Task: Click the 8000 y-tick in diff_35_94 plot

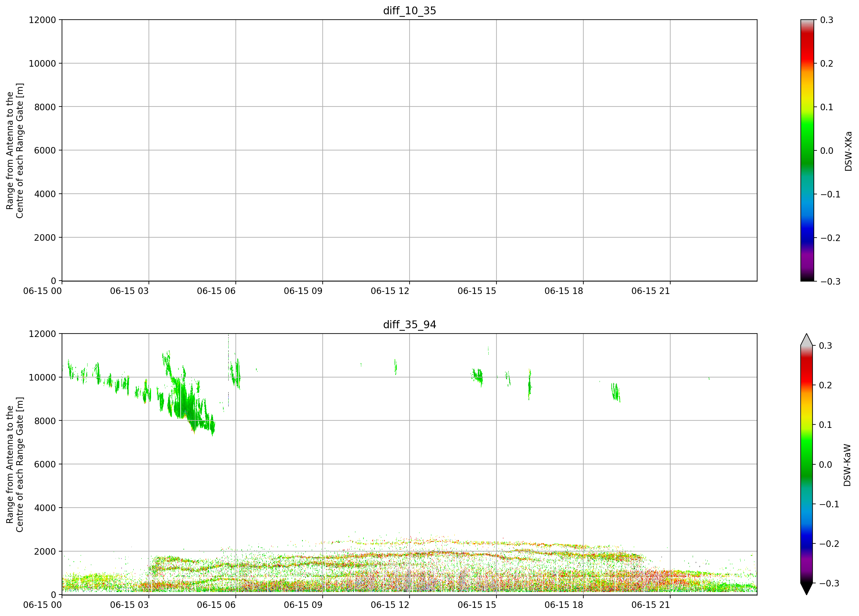Action: coord(45,421)
